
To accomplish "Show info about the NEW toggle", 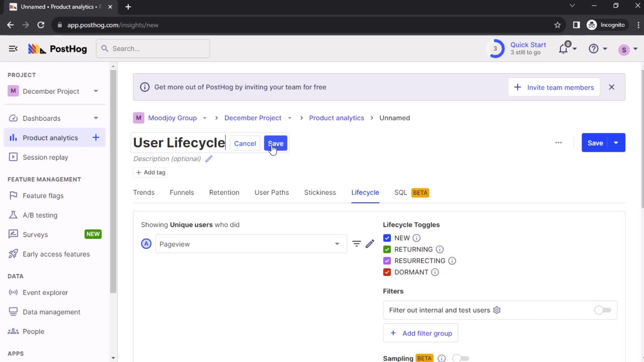I will (x=416, y=238).
